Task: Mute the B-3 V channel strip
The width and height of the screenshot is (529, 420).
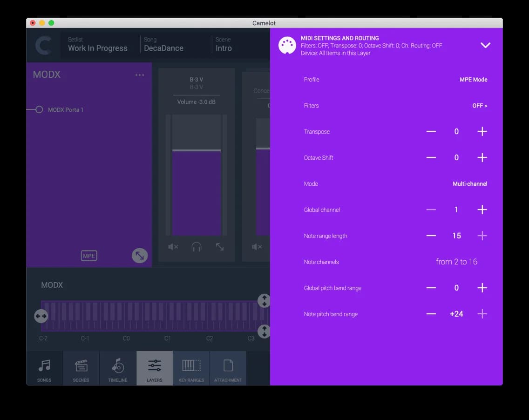Action: tap(173, 247)
